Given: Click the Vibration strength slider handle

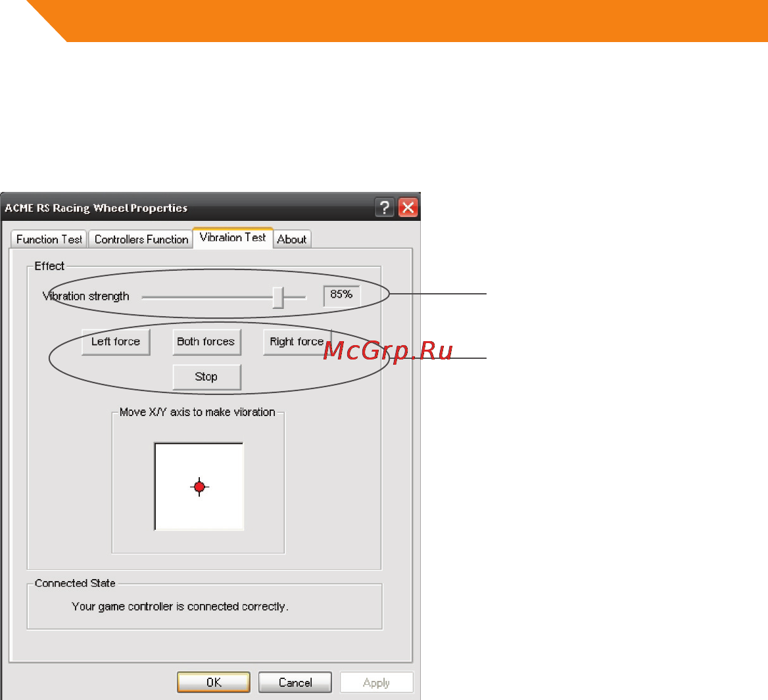Looking at the screenshot, I should (x=278, y=298).
